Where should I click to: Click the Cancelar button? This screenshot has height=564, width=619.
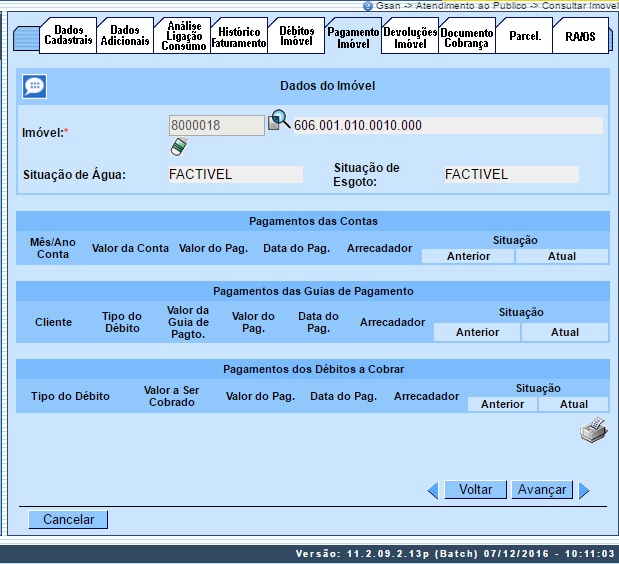click(x=68, y=520)
